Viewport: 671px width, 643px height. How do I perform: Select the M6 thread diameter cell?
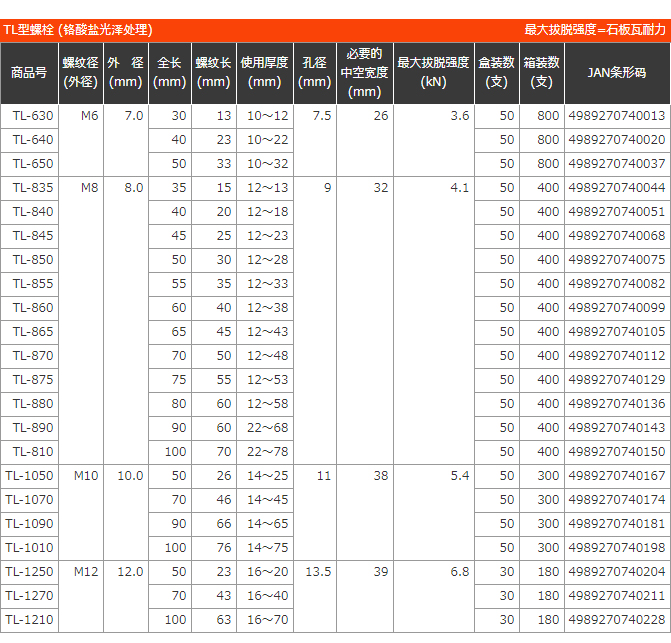click(90, 116)
